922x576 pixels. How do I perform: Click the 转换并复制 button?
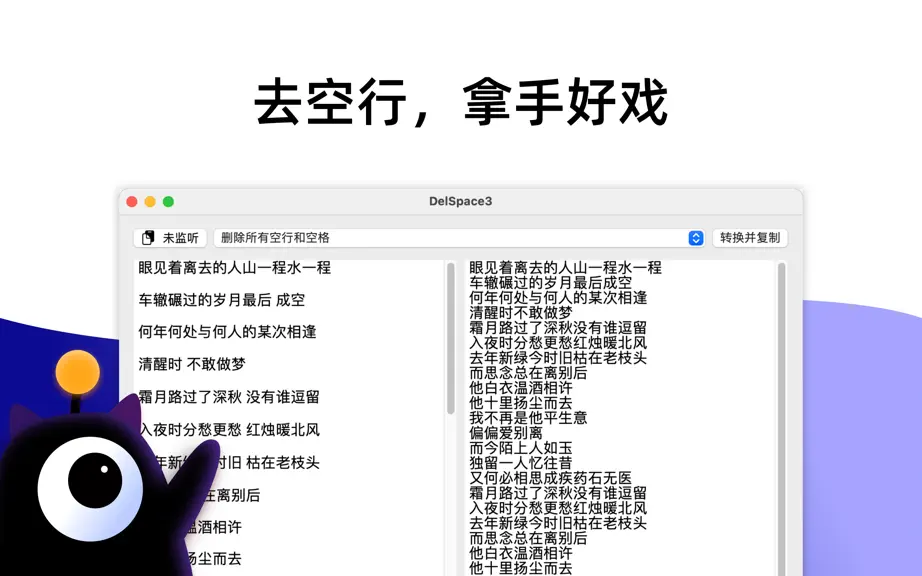coord(750,237)
